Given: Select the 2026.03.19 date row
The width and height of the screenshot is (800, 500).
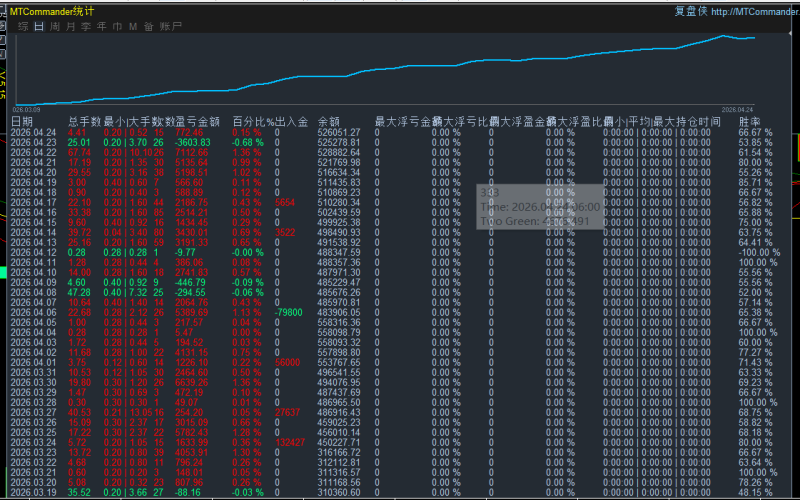Looking at the screenshot, I should [33, 493].
